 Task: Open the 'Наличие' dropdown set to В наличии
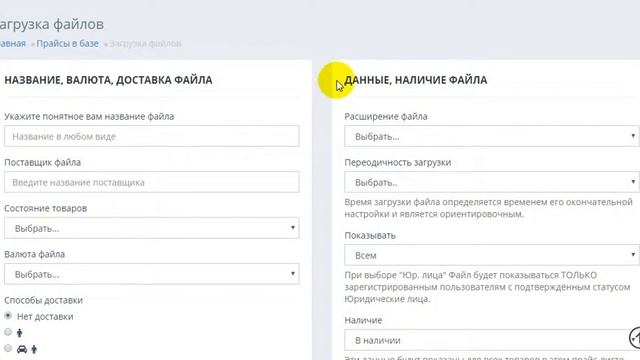pyautogui.click(x=492, y=340)
